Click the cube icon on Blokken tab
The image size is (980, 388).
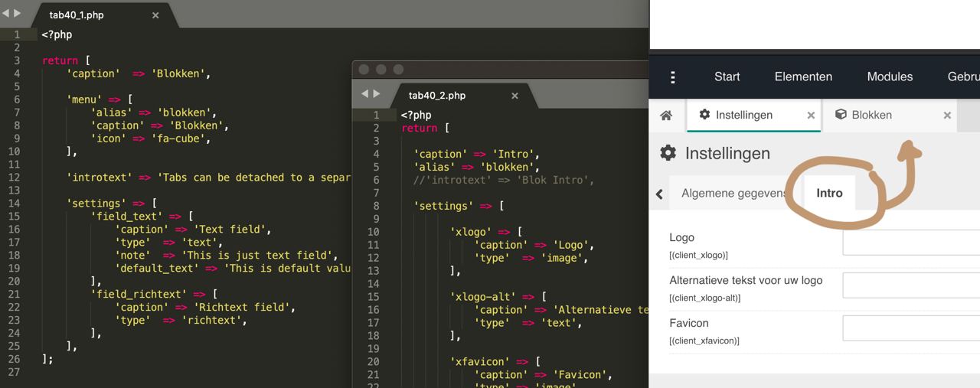pos(841,115)
